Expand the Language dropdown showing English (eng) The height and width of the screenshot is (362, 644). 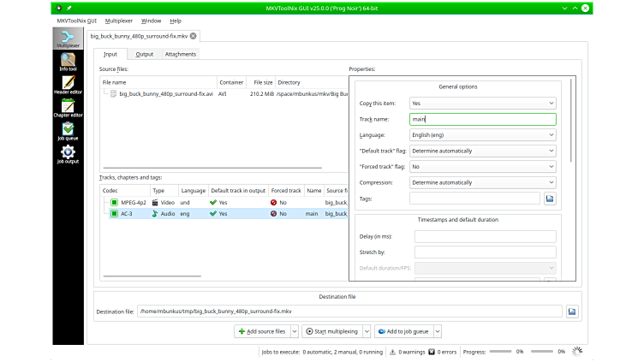(x=482, y=134)
